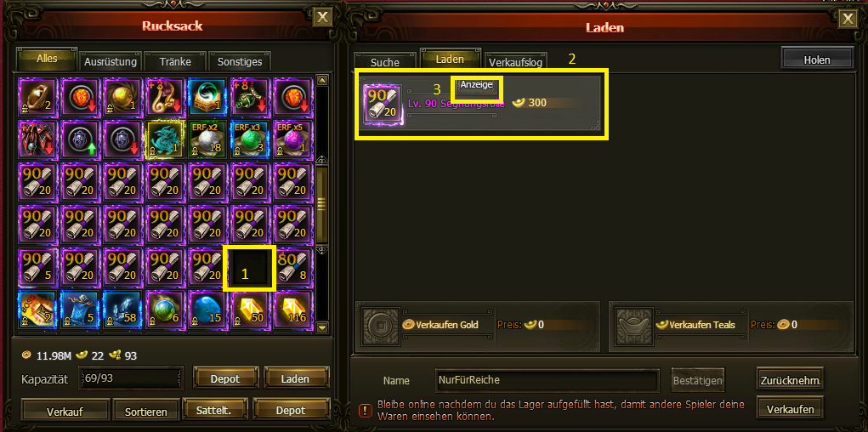Switch to the Ausrüstung backpack tab
Screen dimensions: 868x432
tap(111, 61)
